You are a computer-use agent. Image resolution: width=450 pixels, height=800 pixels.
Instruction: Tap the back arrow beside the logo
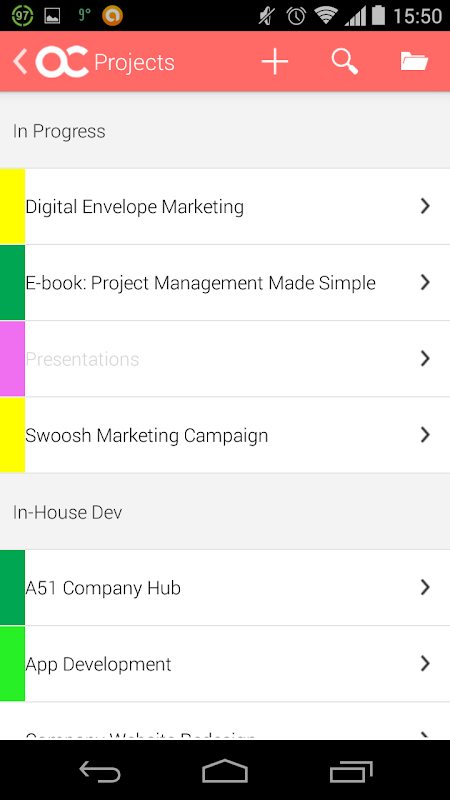tap(20, 62)
